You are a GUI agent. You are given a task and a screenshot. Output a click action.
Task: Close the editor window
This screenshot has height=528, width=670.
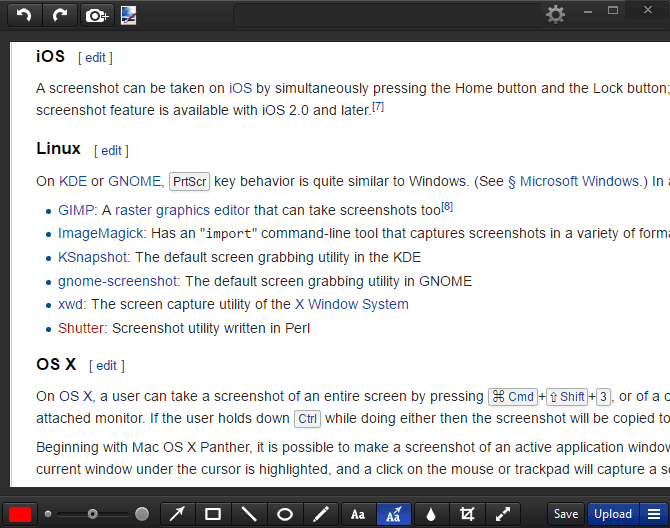[648, 9]
